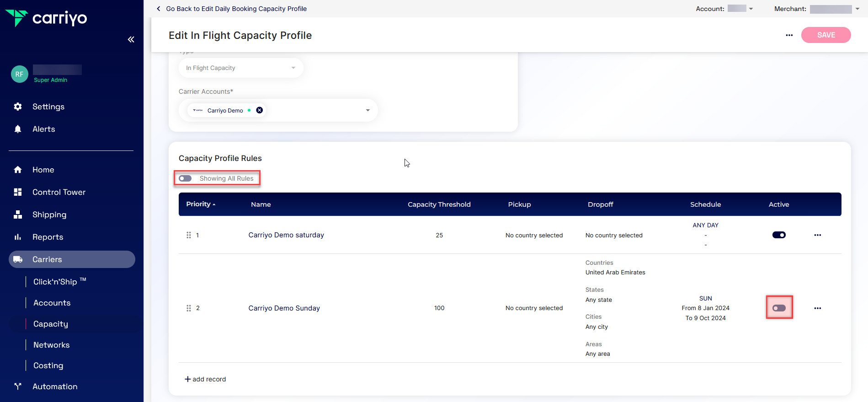Enable the Carriyo Demo Sunday active toggle

[x=779, y=308]
